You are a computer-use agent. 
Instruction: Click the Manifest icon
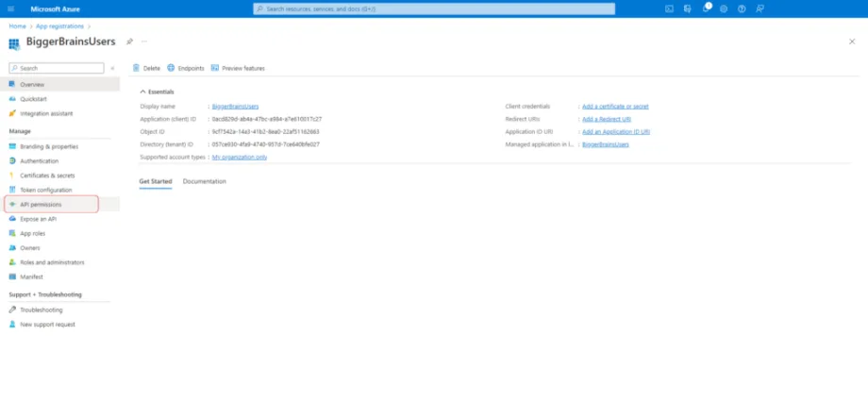12,277
